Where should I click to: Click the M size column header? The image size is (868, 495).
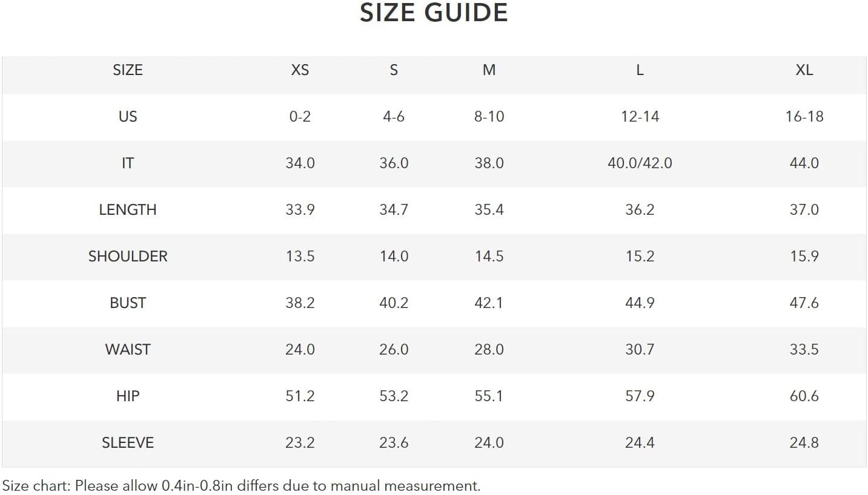click(x=489, y=70)
